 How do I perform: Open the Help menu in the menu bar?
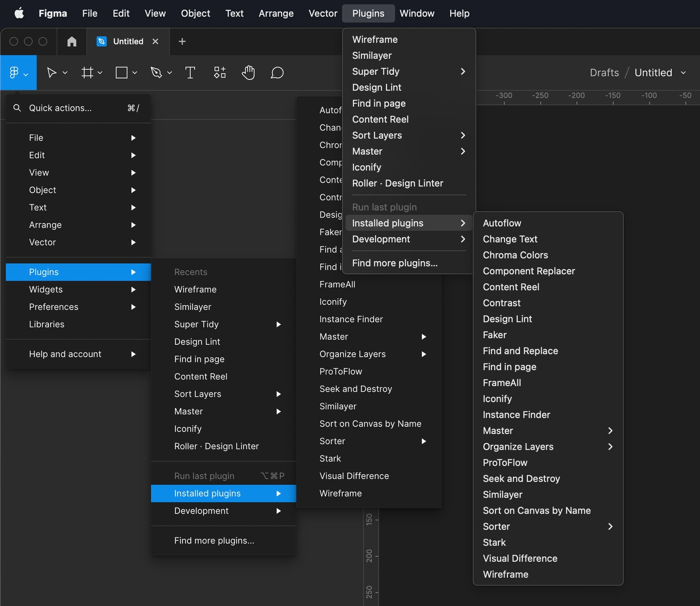(x=459, y=13)
